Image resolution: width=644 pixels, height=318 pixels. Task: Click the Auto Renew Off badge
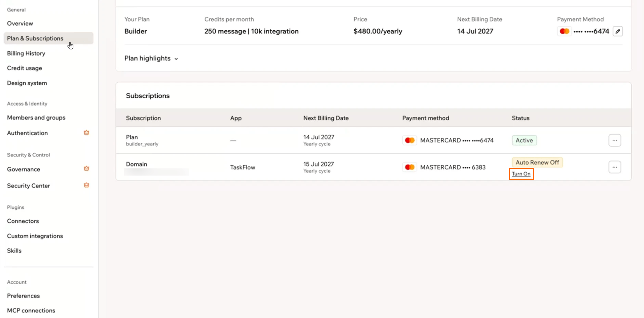537,163
